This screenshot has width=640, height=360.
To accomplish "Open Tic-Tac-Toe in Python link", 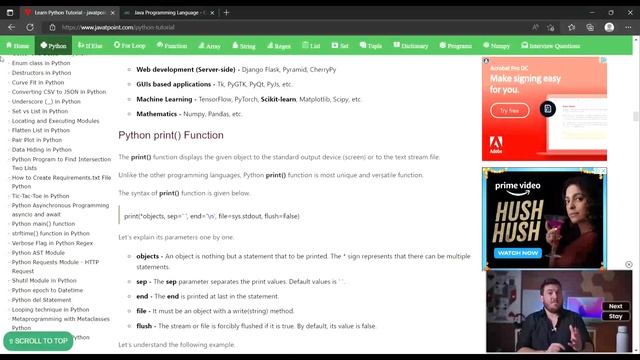I will click(x=40, y=196).
